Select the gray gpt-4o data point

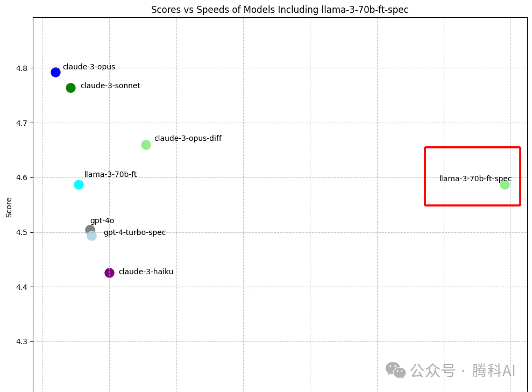click(89, 230)
